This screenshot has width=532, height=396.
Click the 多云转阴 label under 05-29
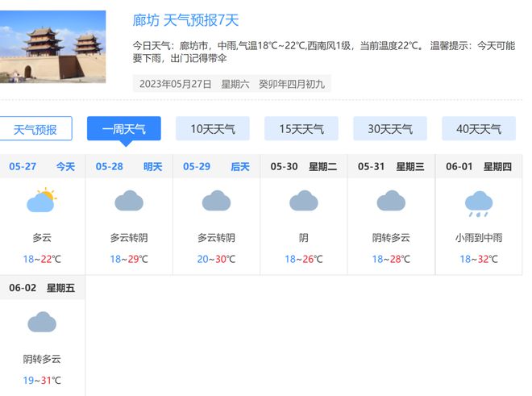click(217, 238)
